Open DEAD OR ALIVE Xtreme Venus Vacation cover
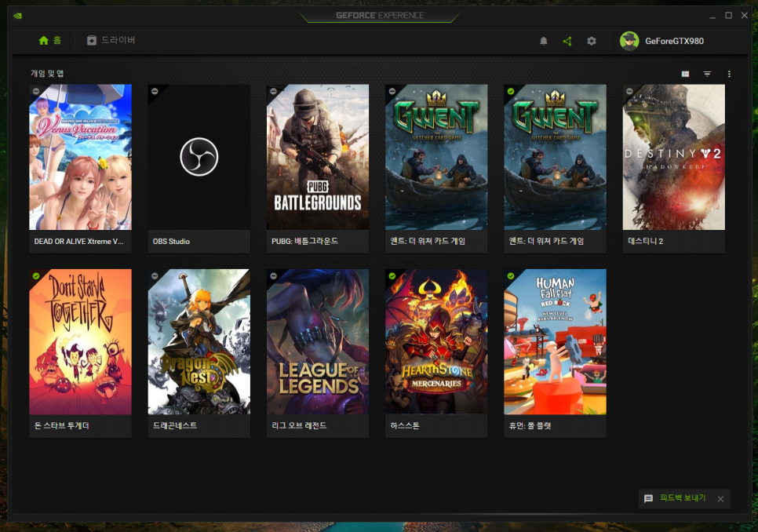 [80, 157]
